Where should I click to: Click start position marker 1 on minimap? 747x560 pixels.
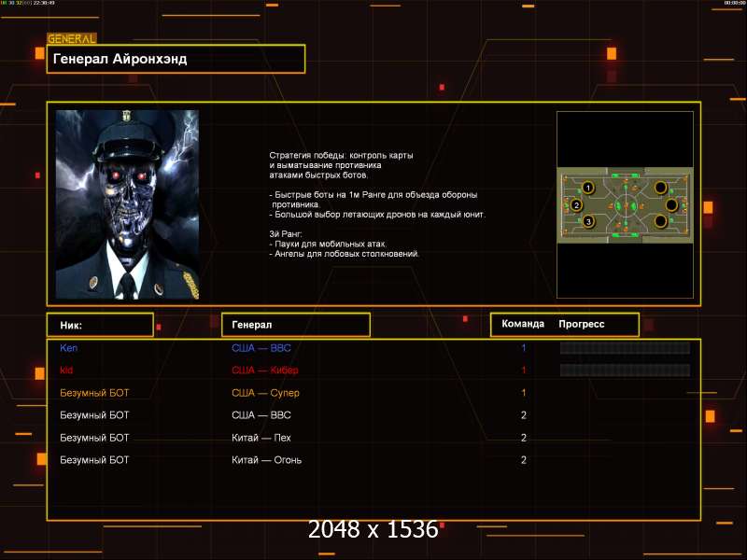point(588,188)
